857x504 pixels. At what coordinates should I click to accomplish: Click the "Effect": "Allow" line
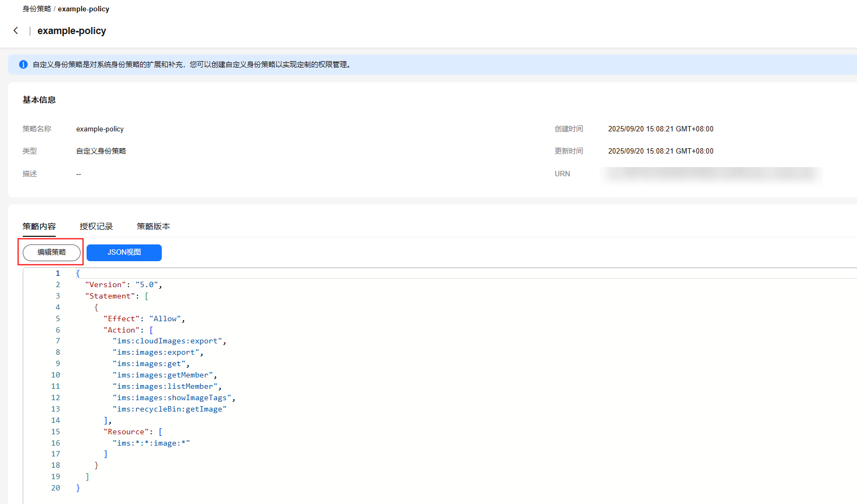144,319
